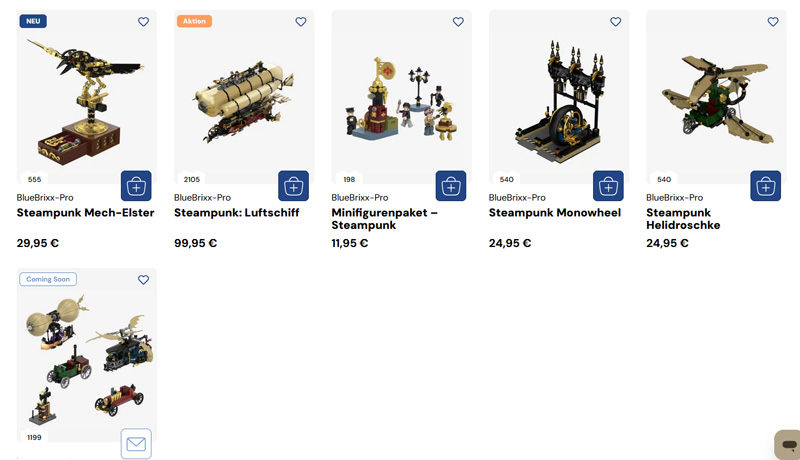800x460 pixels.
Task: Open the chat widget bubble
Action: click(788, 445)
